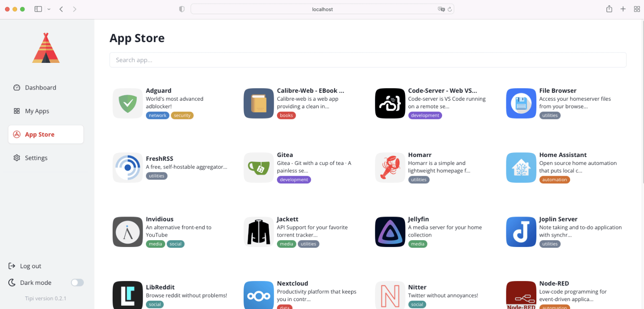This screenshot has width=644, height=309.
Task: Open the Nitter app icon
Action: pos(390,295)
